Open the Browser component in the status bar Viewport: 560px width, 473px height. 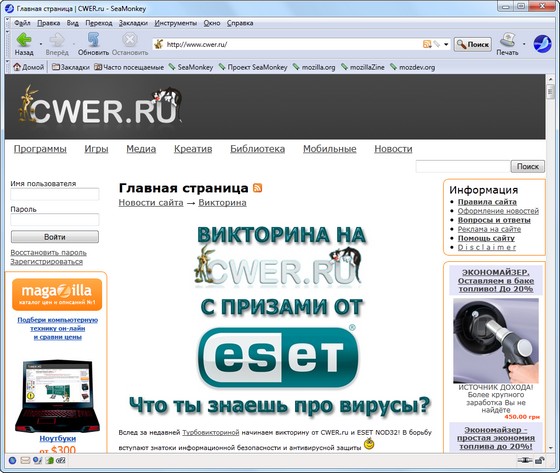point(12,460)
